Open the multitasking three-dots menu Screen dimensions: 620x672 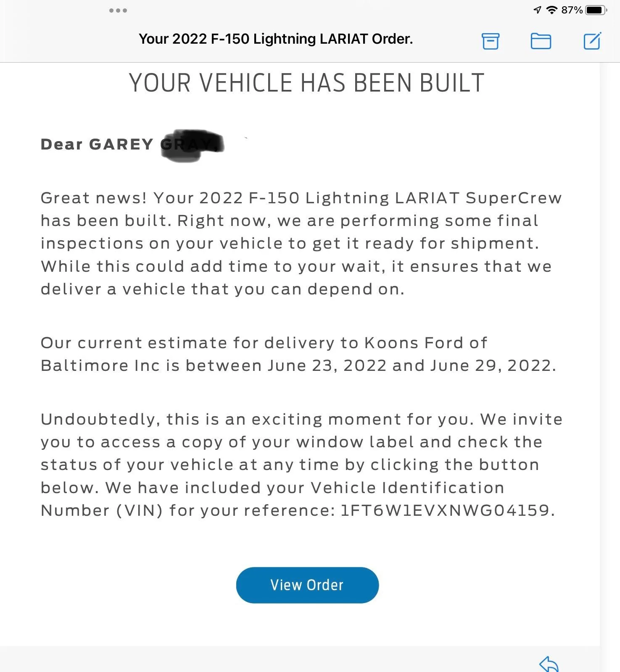[118, 10]
